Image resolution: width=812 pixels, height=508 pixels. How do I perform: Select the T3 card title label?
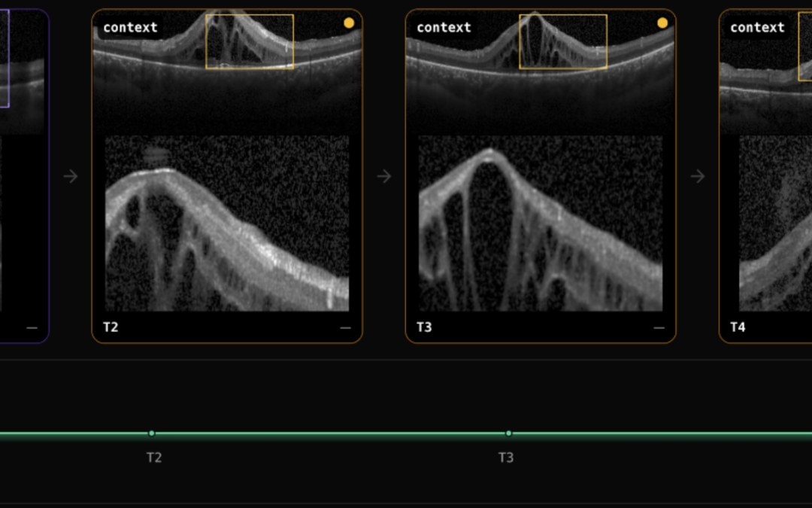(424, 327)
